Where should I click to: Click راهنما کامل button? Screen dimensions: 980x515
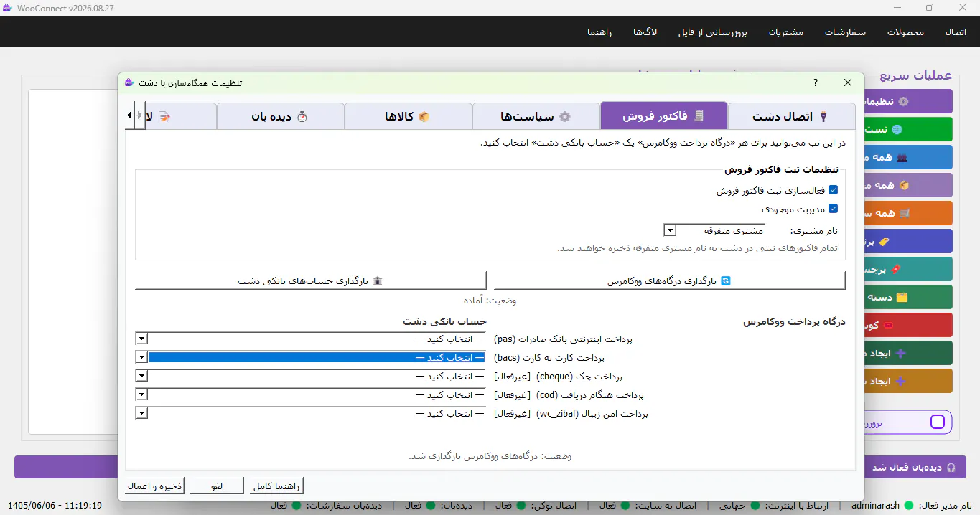(277, 486)
